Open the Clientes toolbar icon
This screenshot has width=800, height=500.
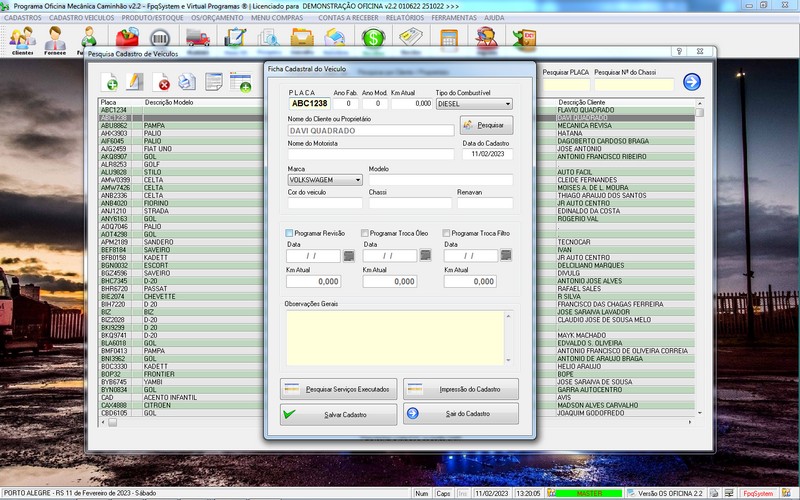[22, 40]
